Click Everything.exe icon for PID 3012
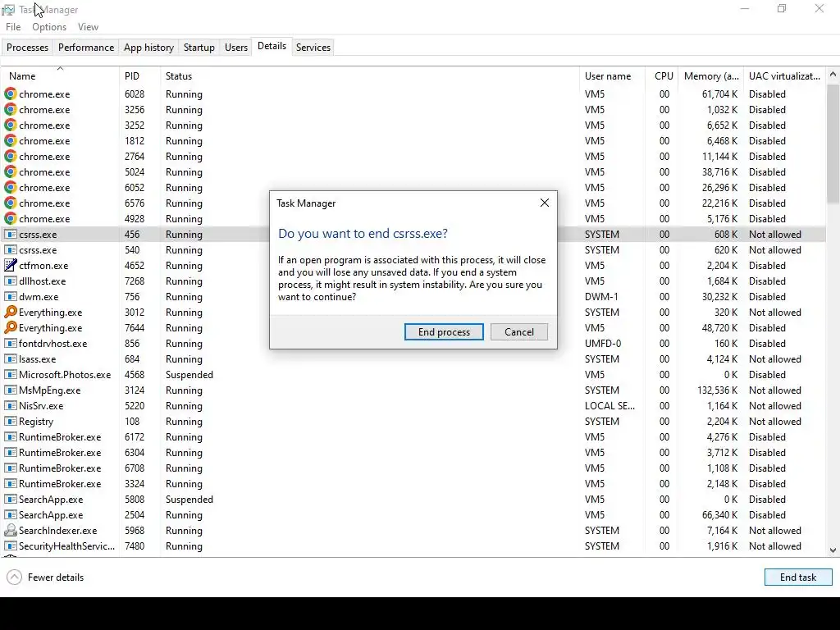Image resolution: width=840 pixels, height=630 pixels. click(x=10, y=312)
